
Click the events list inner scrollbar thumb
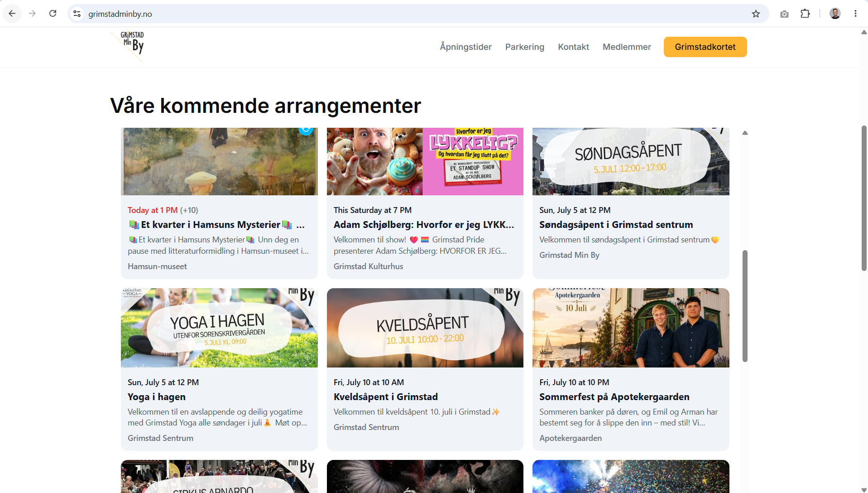pyautogui.click(x=745, y=306)
